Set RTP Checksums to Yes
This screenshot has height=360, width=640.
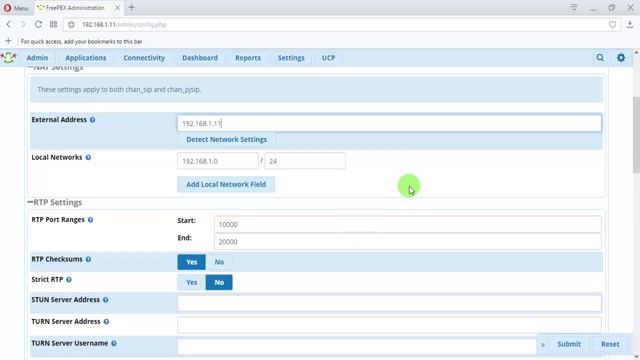pyautogui.click(x=191, y=262)
